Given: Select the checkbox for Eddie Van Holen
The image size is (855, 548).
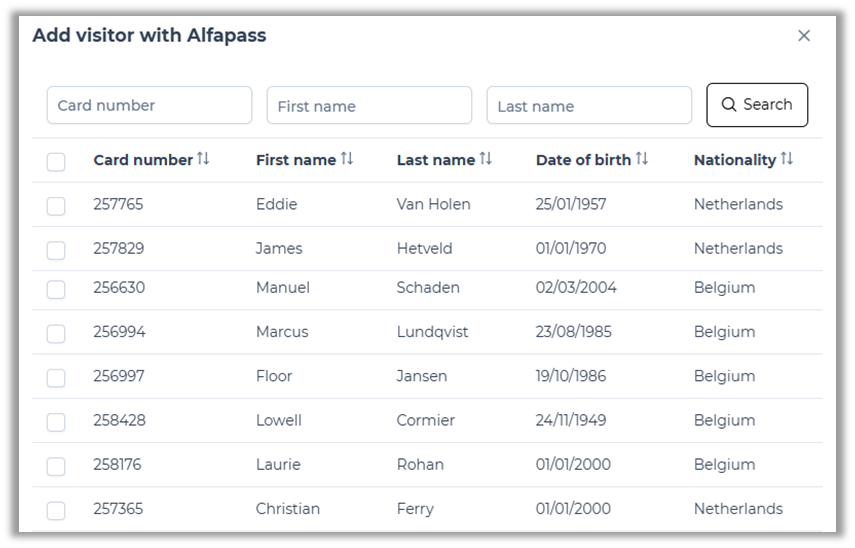Looking at the screenshot, I should point(56,206).
